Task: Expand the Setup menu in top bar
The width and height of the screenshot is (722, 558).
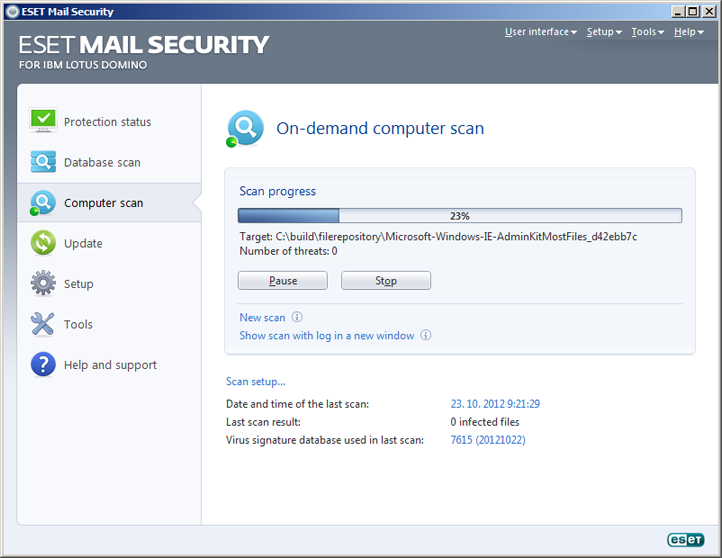Action: (604, 32)
